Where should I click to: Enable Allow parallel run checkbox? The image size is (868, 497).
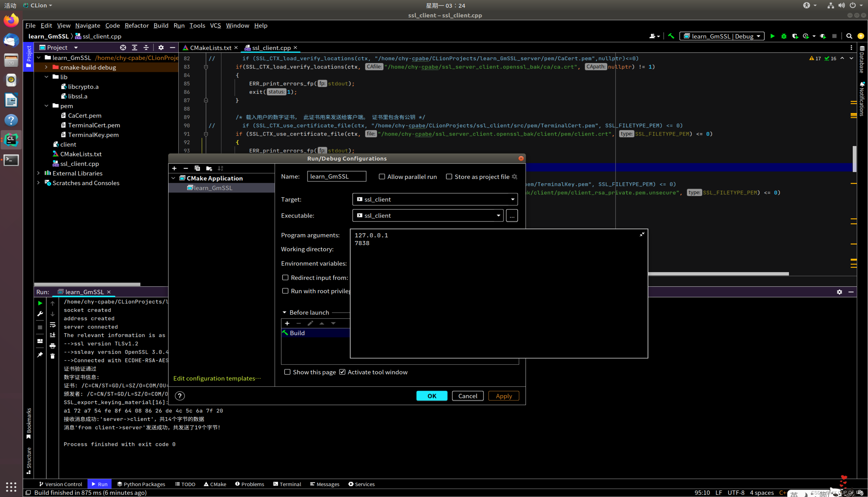pyautogui.click(x=382, y=177)
